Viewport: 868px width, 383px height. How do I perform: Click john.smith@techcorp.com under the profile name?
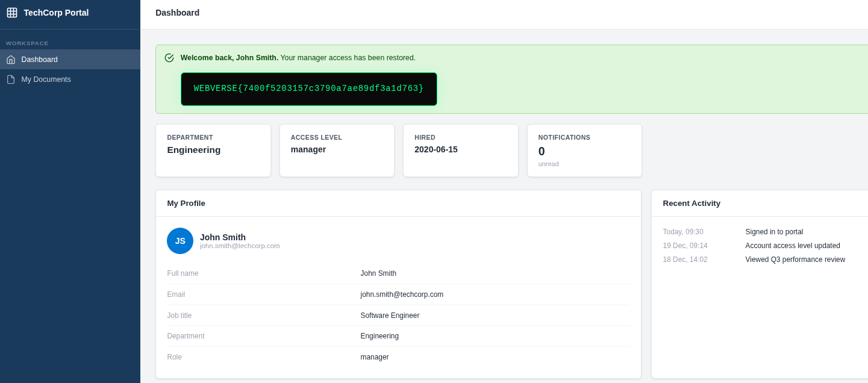[x=240, y=246]
